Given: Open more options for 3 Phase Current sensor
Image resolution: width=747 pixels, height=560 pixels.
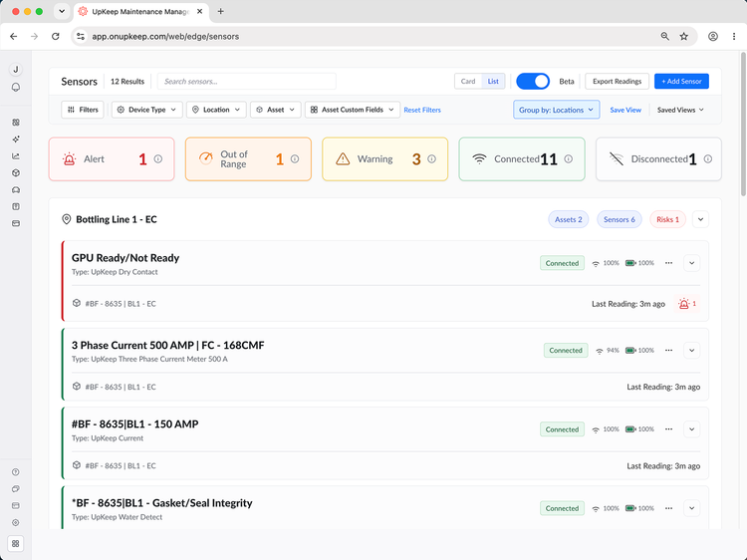Looking at the screenshot, I should click(669, 350).
